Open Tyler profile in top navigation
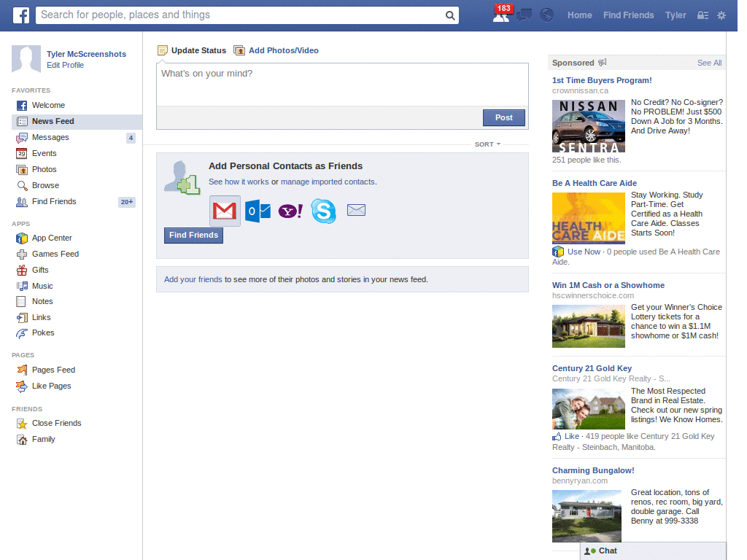Viewport: 747px width, 560px height. coord(676,15)
